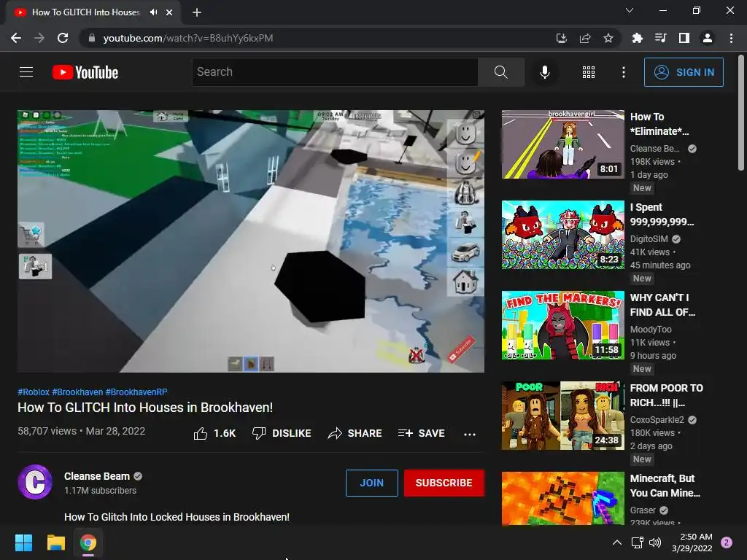Open the network icon in tray
Image resolution: width=747 pixels, height=560 pixels.
[x=637, y=542]
